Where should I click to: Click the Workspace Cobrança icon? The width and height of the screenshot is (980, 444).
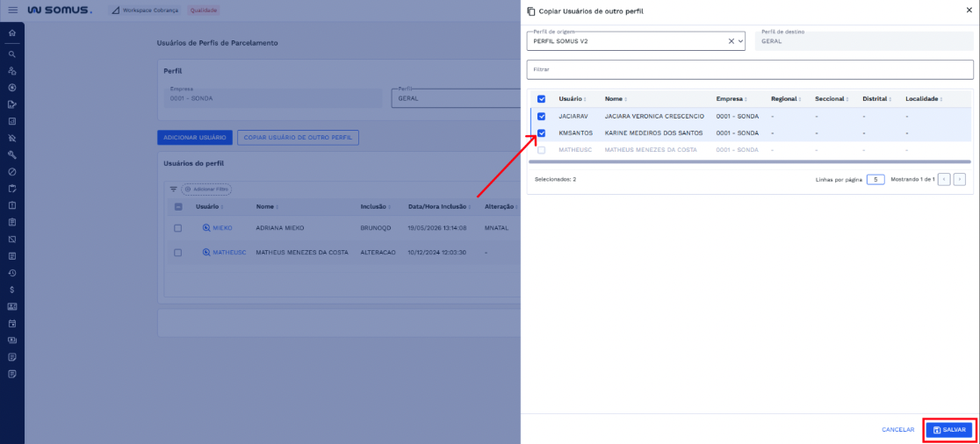point(116,11)
